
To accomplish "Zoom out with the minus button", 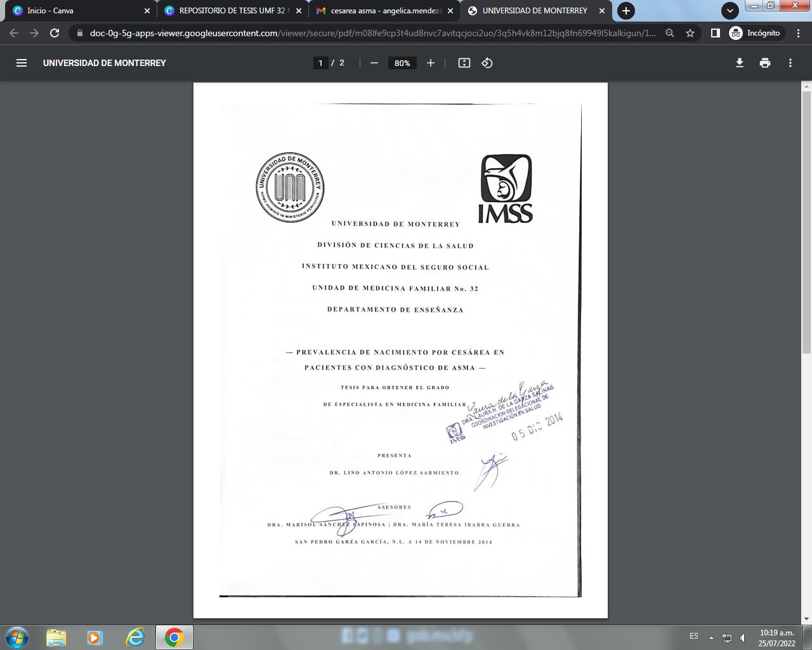I will pos(374,63).
